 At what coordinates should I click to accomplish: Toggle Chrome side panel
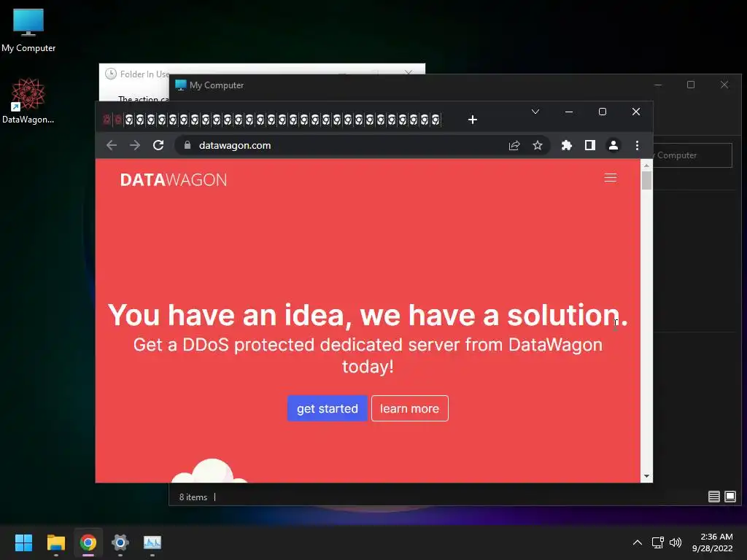pos(589,145)
